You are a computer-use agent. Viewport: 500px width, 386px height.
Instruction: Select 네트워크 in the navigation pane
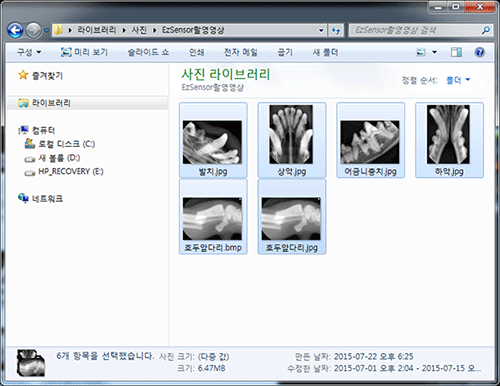(47, 199)
